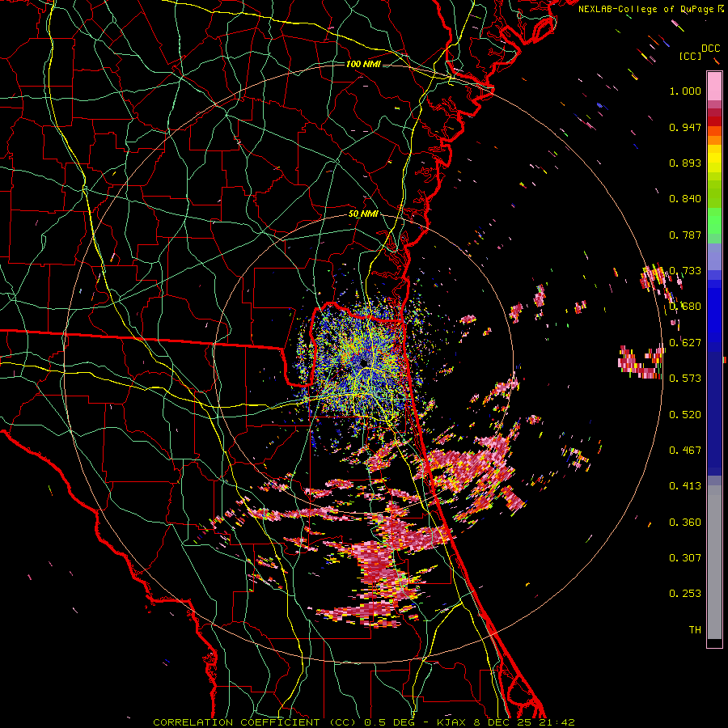Pick the grey band of the color scale

pos(714,562)
